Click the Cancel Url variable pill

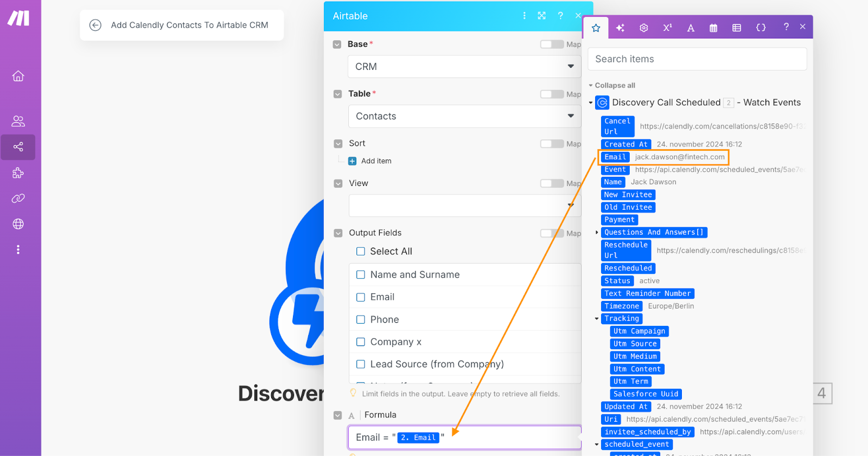point(617,126)
